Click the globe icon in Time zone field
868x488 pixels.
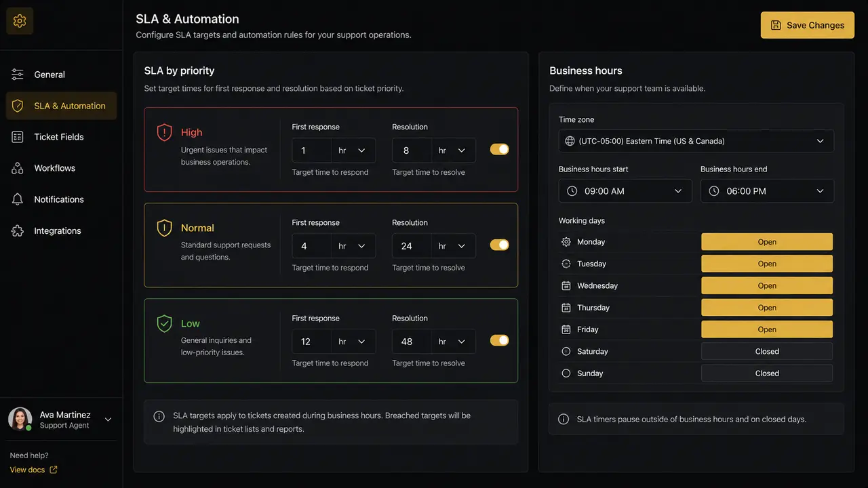coord(570,141)
